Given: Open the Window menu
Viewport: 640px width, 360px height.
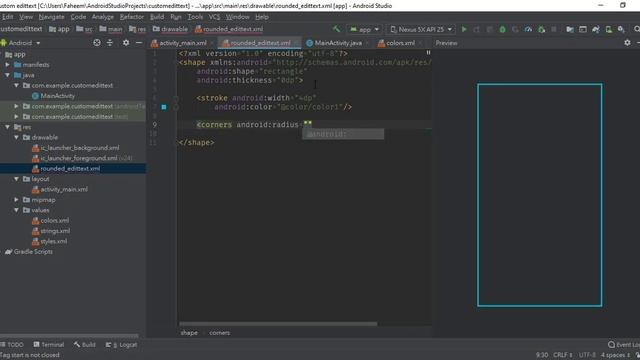Looking at the screenshot, I should click(x=238, y=17).
